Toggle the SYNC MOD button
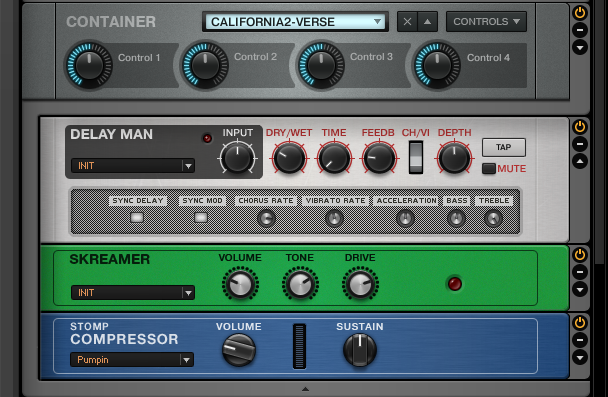This screenshot has width=608, height=397. coord(200,217)
